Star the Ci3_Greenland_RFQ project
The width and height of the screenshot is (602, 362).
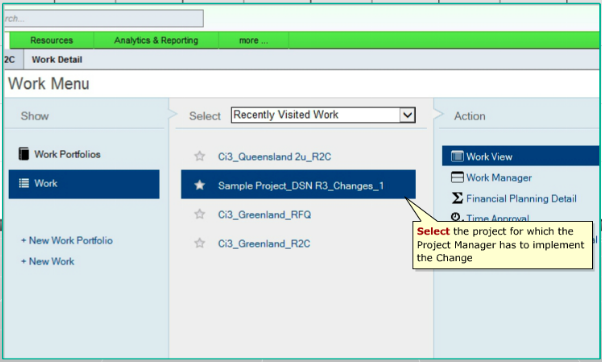[199, 214]
